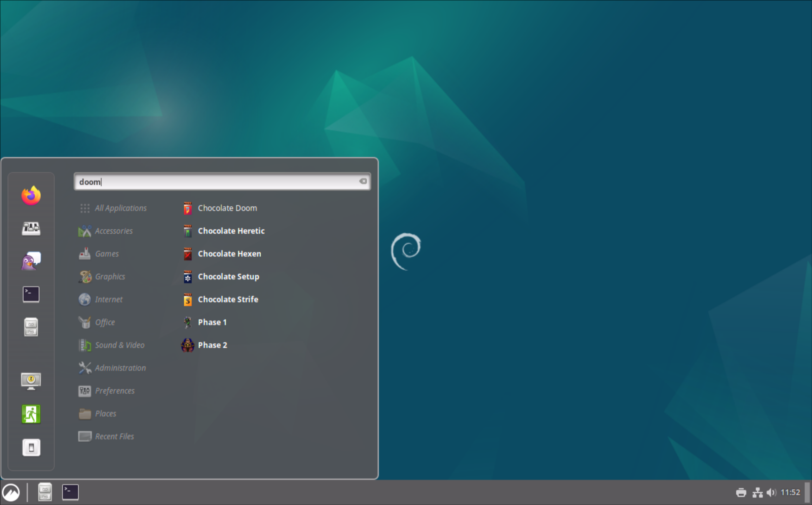This screenshot has height=505, width=812.
Task: Launch Firefox from the favorites sidebar
Action: coord(31,195)
